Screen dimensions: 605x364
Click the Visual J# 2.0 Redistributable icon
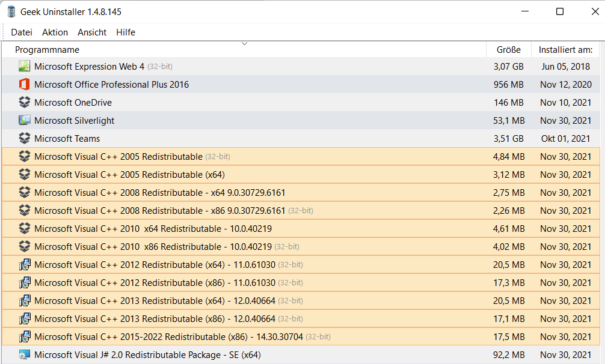(x=24, y=355)
